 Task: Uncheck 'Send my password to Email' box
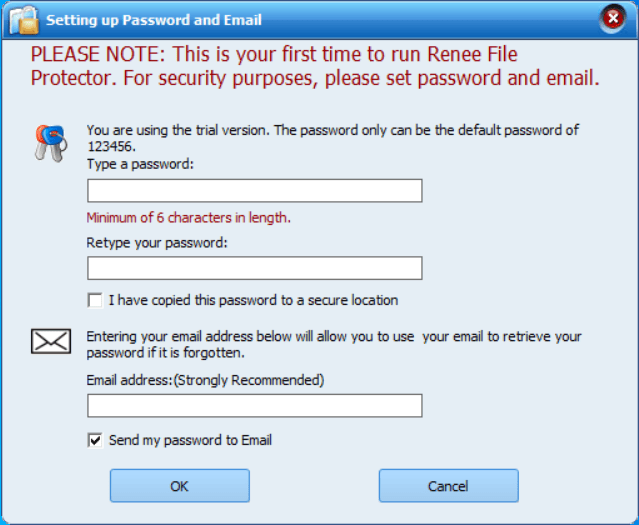[x=95, y=441]
